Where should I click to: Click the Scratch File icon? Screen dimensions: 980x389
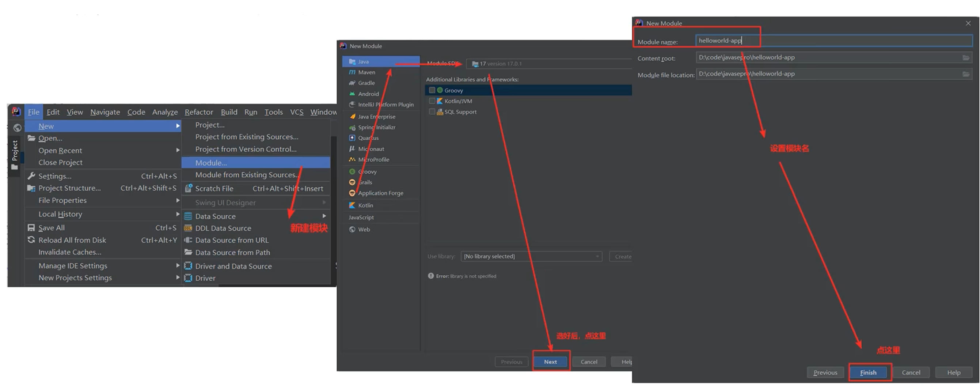tap(188, 188)
